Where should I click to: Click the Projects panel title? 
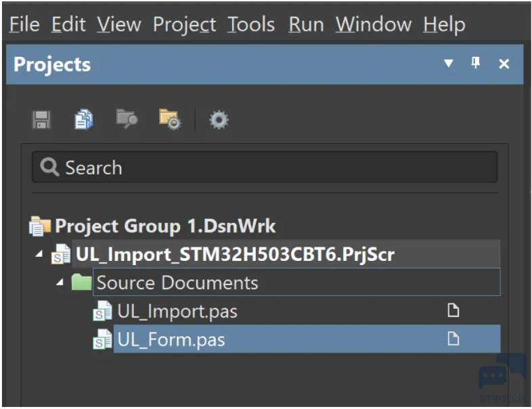(52, 64)
